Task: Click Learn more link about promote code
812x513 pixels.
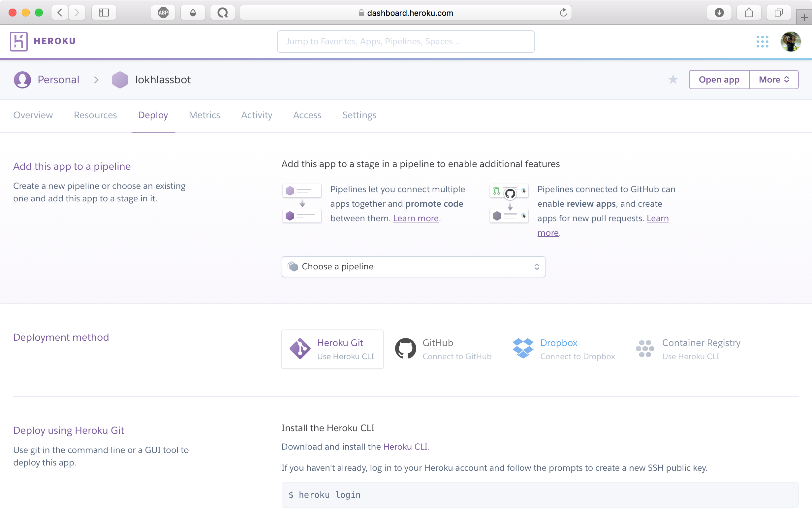Action: tap(416, 218)
